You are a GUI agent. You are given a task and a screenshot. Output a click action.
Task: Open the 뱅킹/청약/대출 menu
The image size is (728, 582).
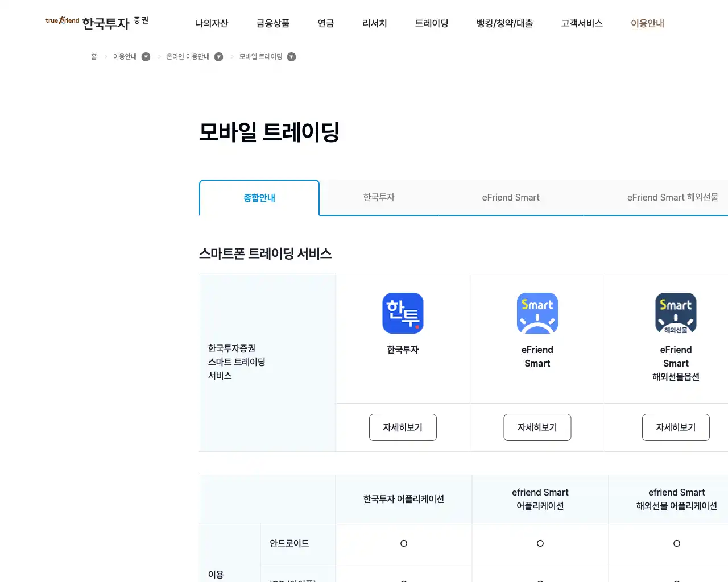[x=505, y=23]
